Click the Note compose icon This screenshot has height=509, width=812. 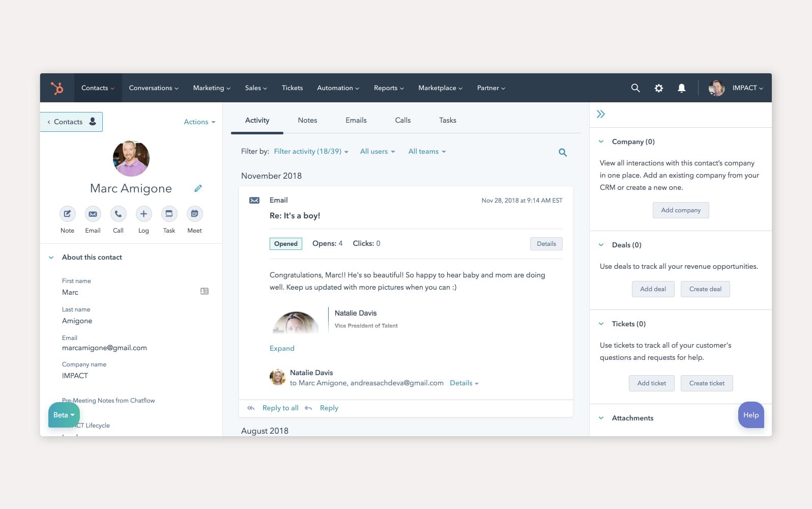(x=67, y=214)
